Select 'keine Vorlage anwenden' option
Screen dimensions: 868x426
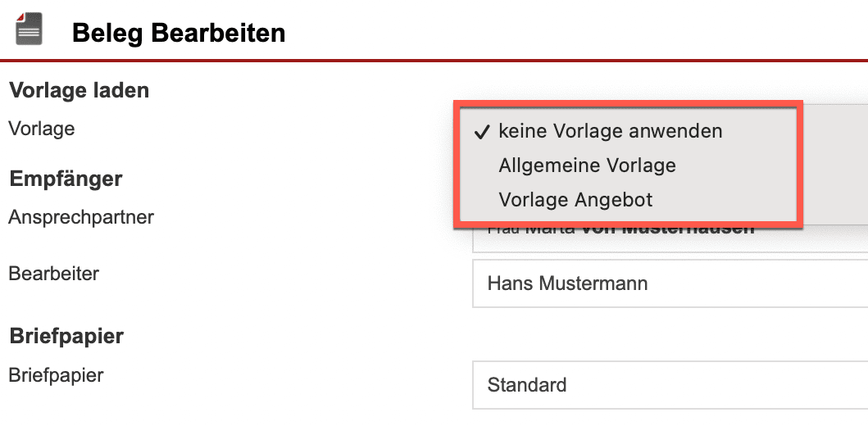[x=610, y=131]
